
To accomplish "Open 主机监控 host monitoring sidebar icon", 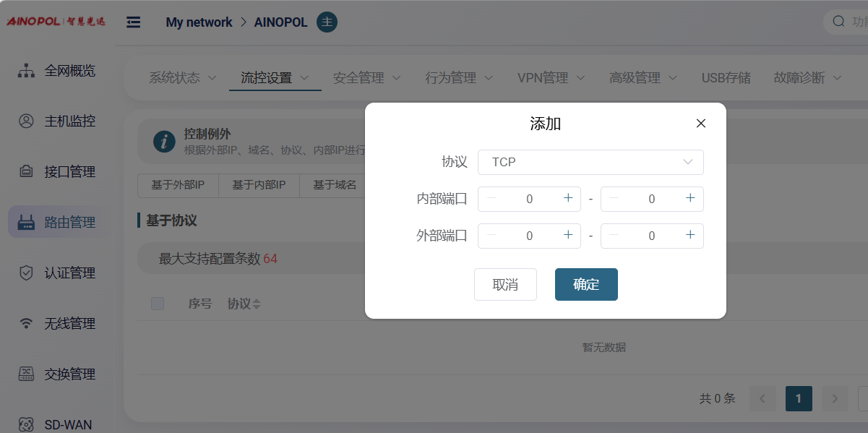I will 27,121.
